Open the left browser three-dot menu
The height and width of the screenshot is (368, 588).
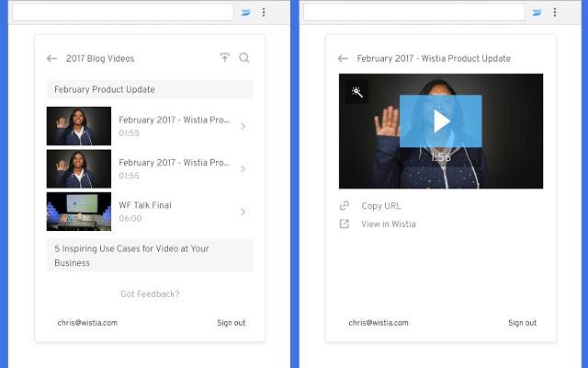click(264, 12)
